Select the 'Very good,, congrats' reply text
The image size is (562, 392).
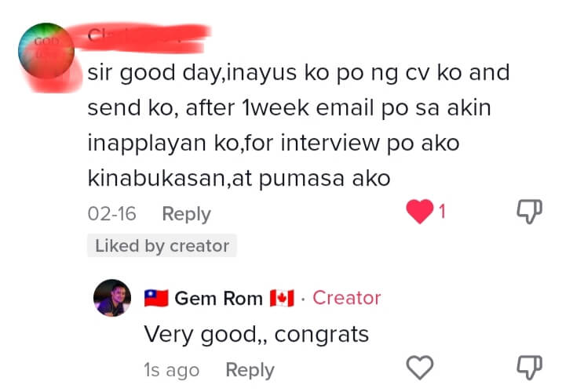(x=256, y=335)
